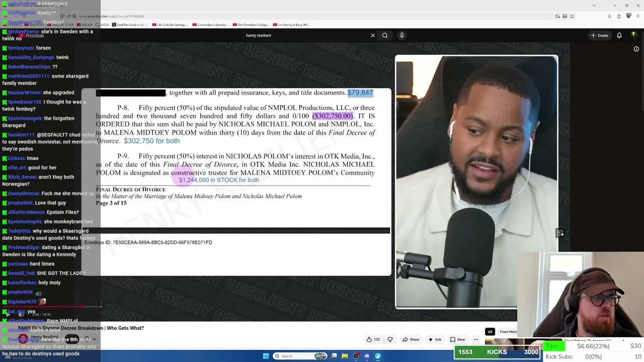Click the 'P-9.' paragraph label
The image size is (644, 362).
point(123,156)
